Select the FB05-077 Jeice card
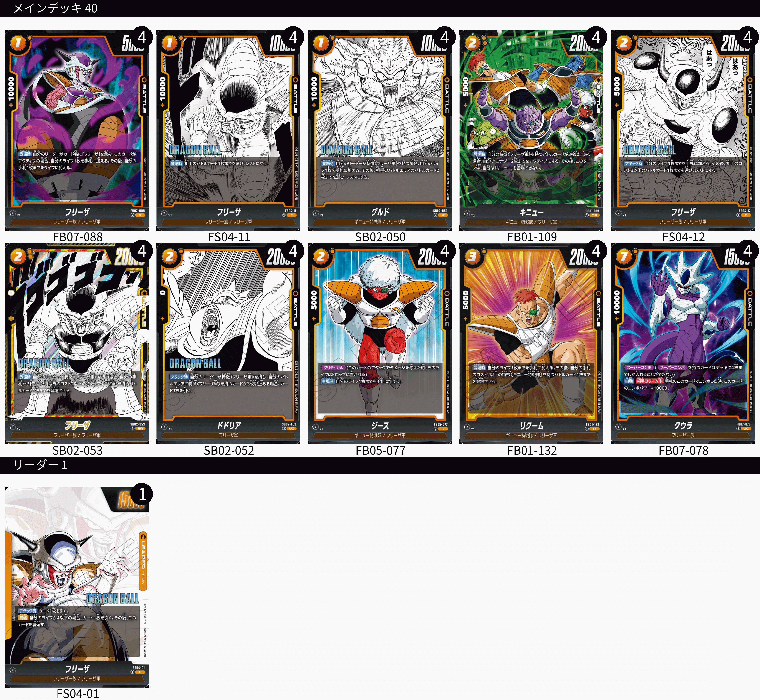This screenshot has width=760, height=700. pyautogui.click(x=380, y=344)
